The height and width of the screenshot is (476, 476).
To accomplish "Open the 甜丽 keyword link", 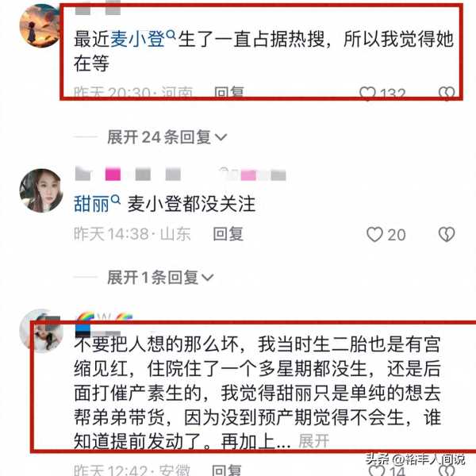I will point(91,204).
